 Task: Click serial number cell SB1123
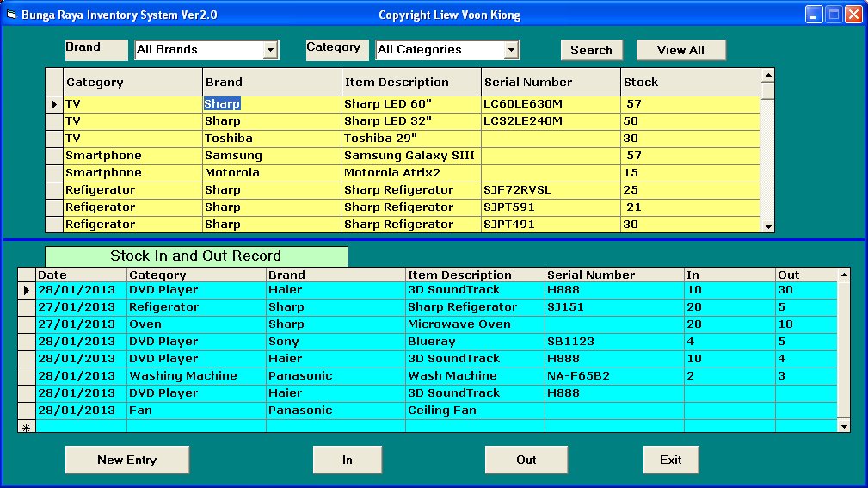tap(614, 342)
